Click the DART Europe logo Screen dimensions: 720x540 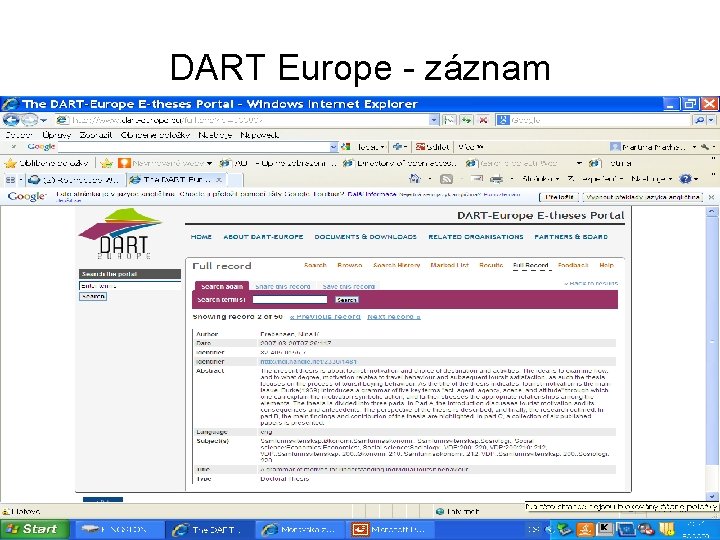click(120, 234)
